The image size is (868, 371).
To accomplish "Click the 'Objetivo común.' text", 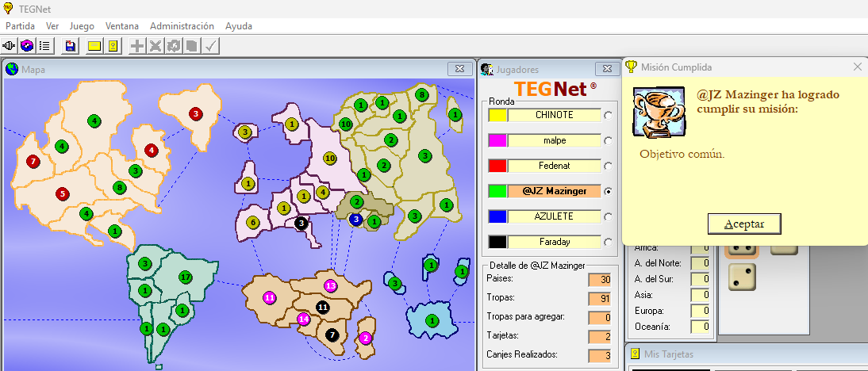I will (x=682, y=154).
